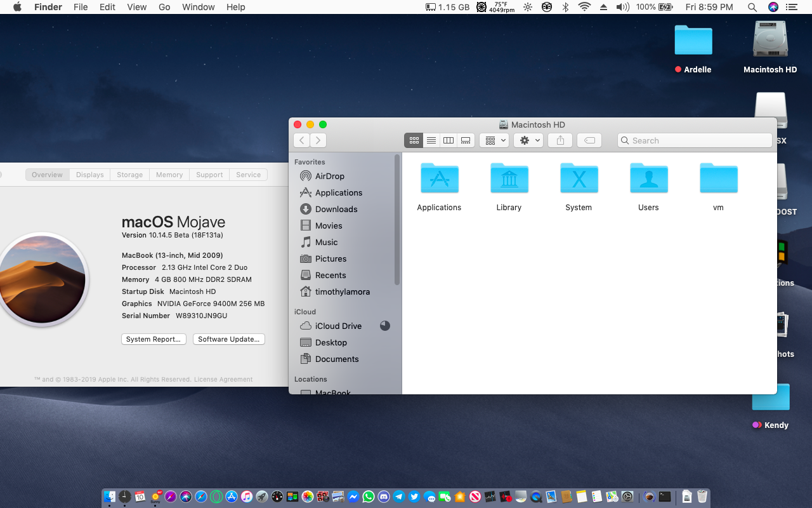The image size is (812, 508).
Task: Switch Finder to list view
Action: point(431,140)
